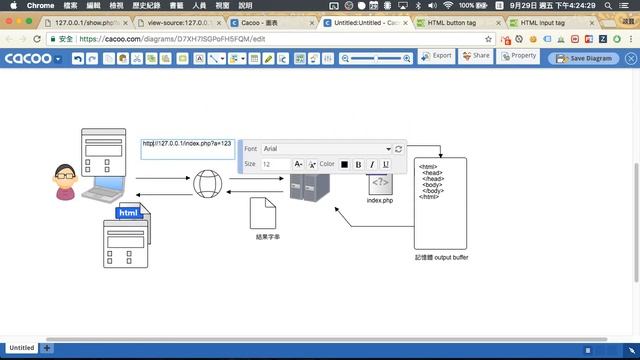640x360 pixels.
Task: Click the zoom level slider
Action: tap(376, 59)
